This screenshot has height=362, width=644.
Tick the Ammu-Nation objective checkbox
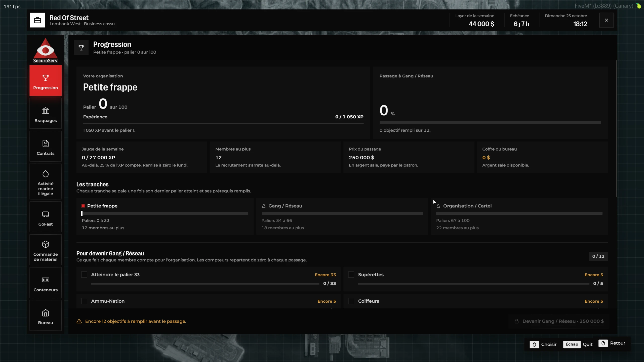[84, 301]
